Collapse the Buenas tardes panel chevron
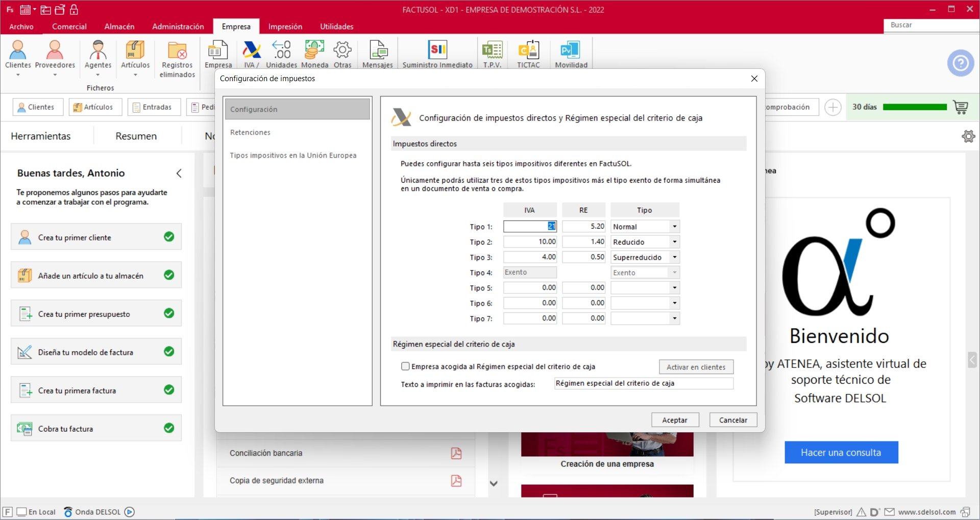Image resolution: width=980 pixels, height=520 pixels. coord(179,173)
